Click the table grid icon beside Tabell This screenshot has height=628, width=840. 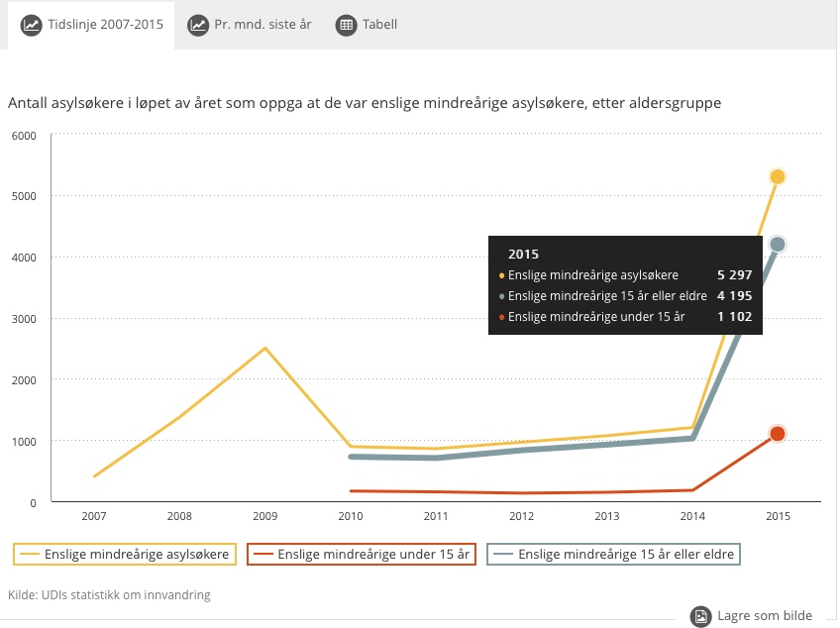346,25
